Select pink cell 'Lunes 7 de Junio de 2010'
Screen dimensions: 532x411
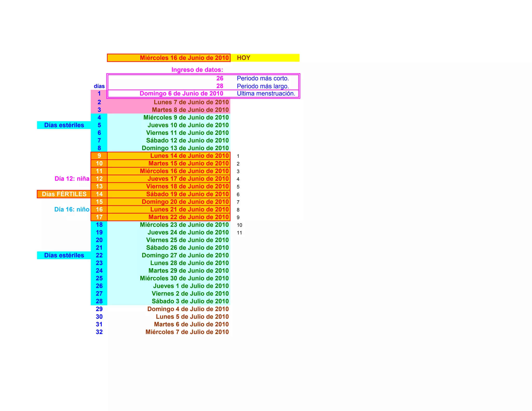pyautogui.click(x=191, y=102)
